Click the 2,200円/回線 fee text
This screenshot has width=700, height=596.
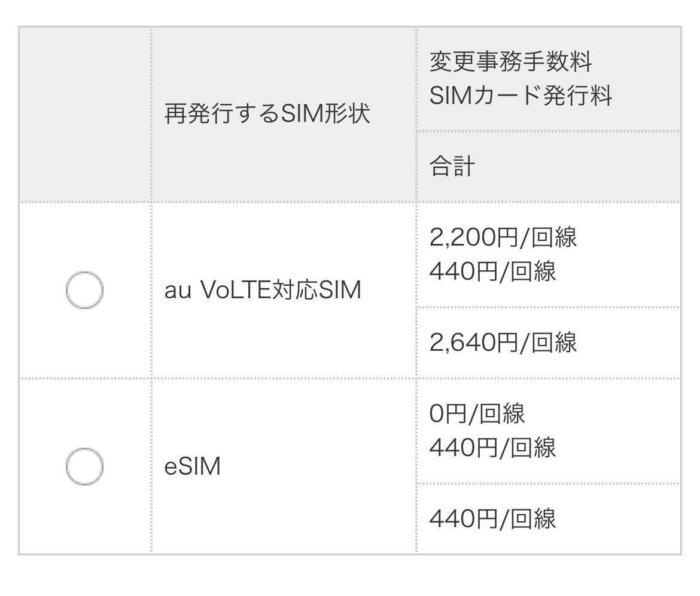(x=503, y=237)
